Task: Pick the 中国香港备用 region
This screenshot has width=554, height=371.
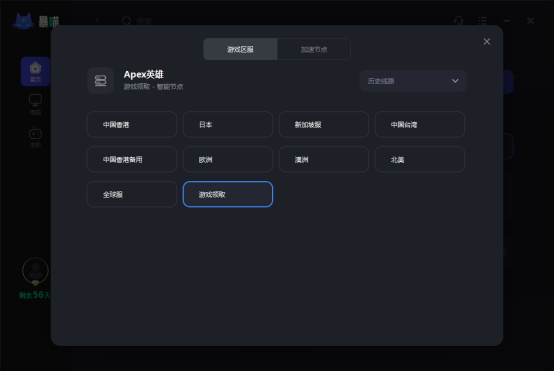Action: (x=132, y=159)
